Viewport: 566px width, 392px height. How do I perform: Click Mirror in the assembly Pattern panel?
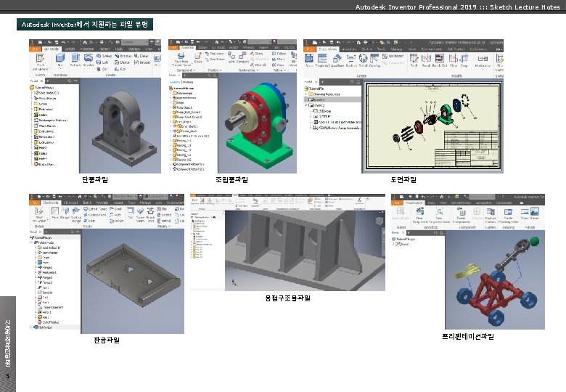click(279, 60)
